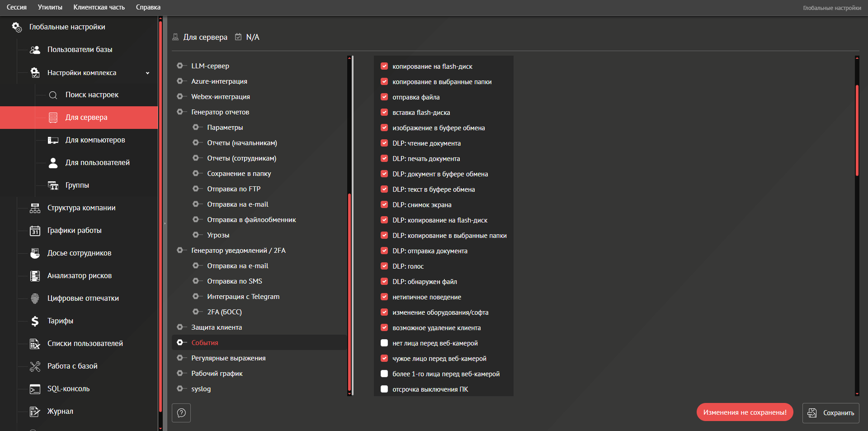Open the 'Справка' menu
This screenshot has height=431, width=868.
click(148, 7)
